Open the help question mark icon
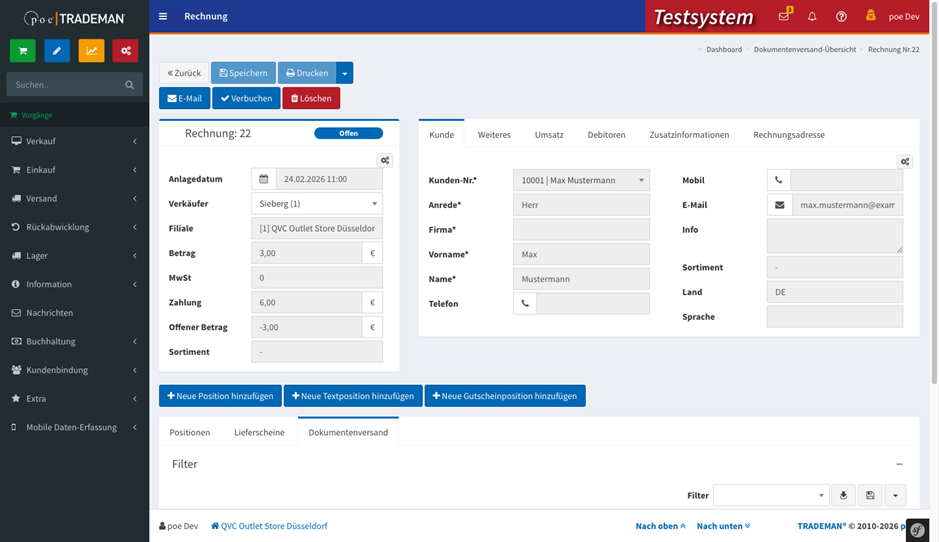The width and height of the screenshot is (939, 542). (841, 16)
